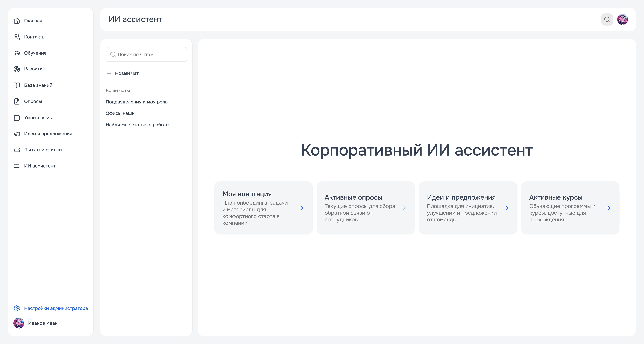This screenshot has height=344, width=644.
Task: Click arrow on Моя адаптация card
Action: [301, 208]
